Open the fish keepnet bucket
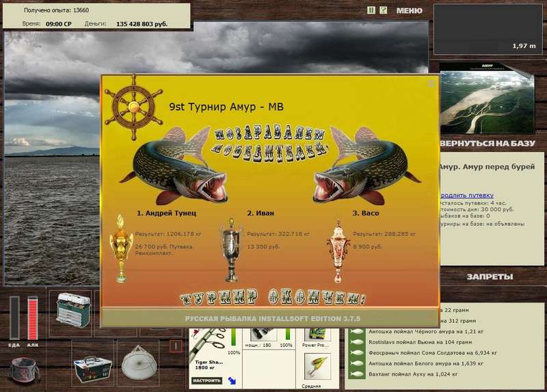This screenshot has width=547, height=392. pos(23,370)
